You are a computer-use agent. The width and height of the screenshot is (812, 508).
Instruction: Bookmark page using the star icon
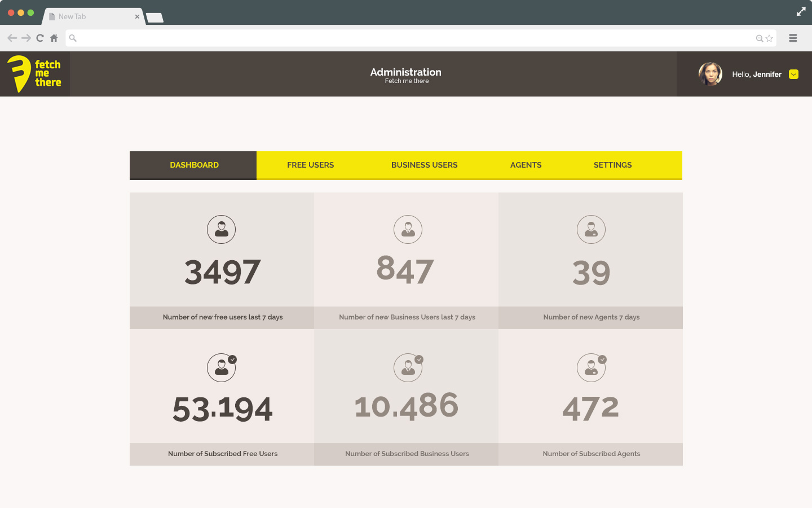click(769, 38)
